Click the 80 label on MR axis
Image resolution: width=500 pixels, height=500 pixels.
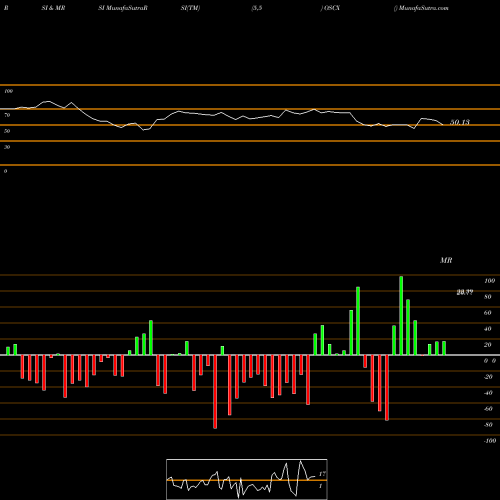coord(488,297)
